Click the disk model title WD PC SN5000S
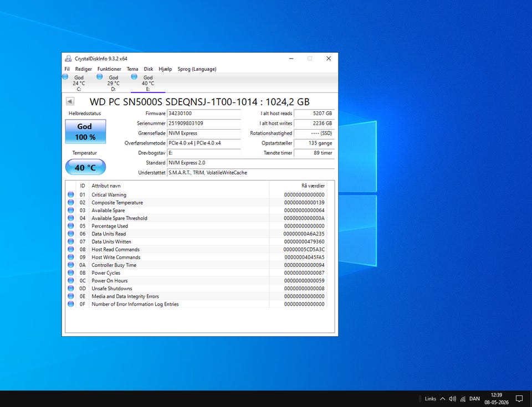Viewport: 532px width, 407px height. tap(199, 102)
